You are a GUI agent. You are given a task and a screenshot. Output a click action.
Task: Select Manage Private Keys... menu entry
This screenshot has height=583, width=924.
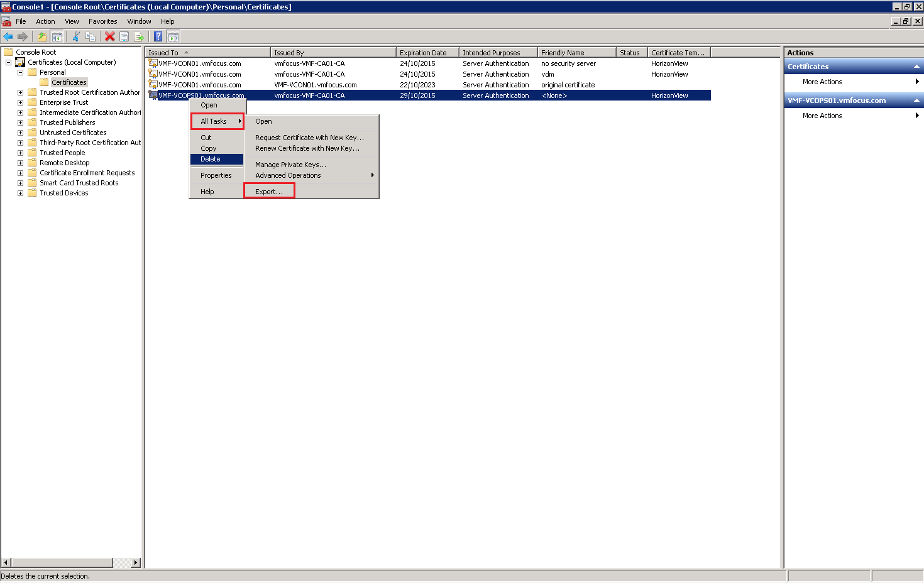290,165
